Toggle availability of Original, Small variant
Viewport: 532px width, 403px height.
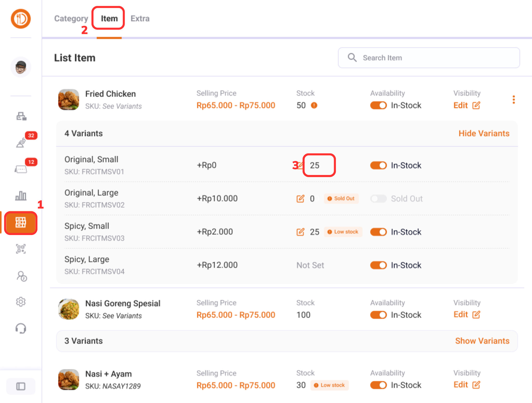[x=378, y=165]
